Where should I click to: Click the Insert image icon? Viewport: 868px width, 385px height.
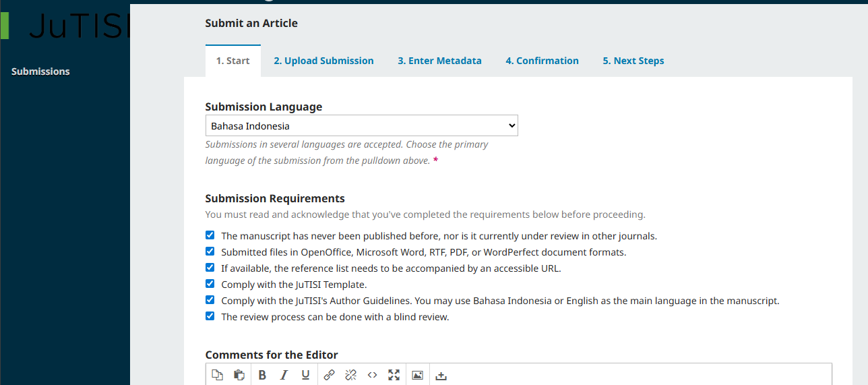417,375
